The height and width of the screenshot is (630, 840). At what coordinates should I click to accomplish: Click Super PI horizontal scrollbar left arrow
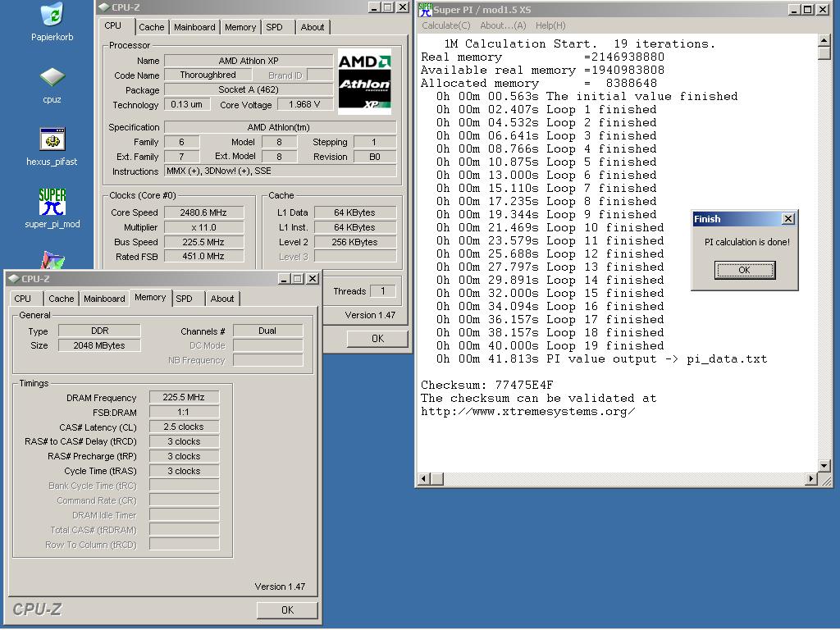tap(424, 478)
